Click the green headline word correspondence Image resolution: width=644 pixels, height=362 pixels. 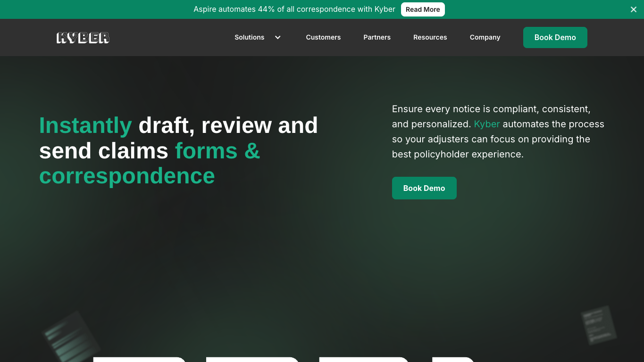click(127, 176)
